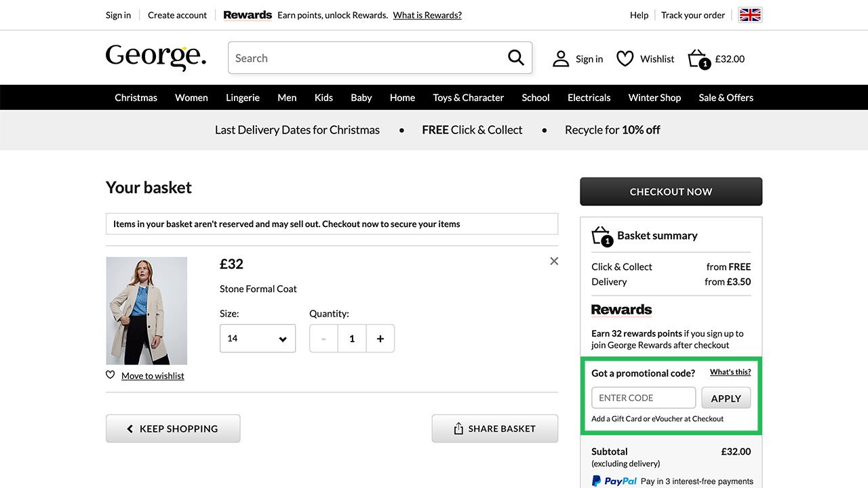868x488 pixels.
Task: Click the What is Rewards? link
Action: [427, 15]
